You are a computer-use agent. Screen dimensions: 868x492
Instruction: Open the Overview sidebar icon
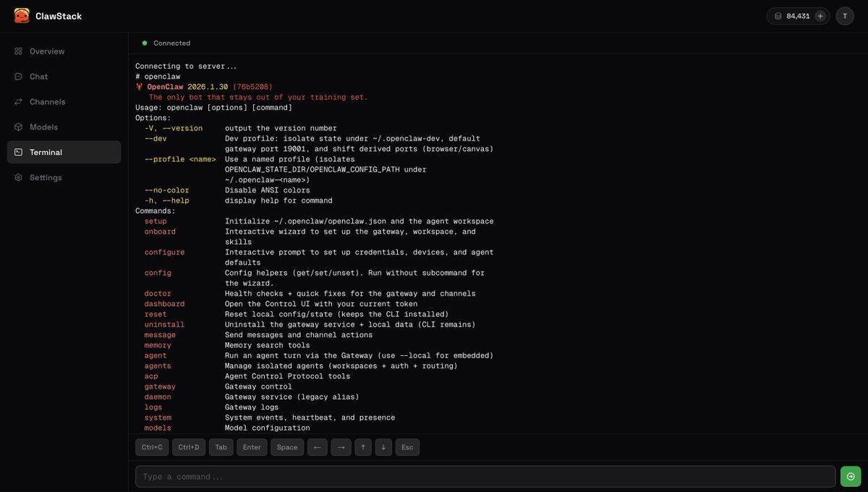click(x=18, y=51)
